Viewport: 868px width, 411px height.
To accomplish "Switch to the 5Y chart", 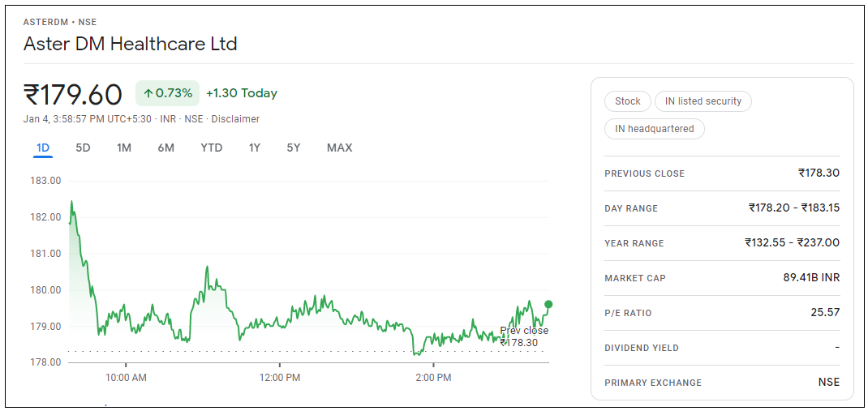I will (x=294, y=148).
